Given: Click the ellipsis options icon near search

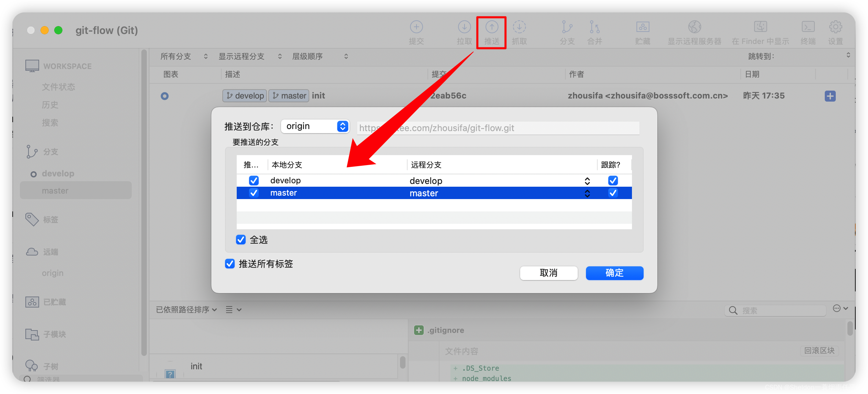Looking at the screenshot, I should [837, 309].
